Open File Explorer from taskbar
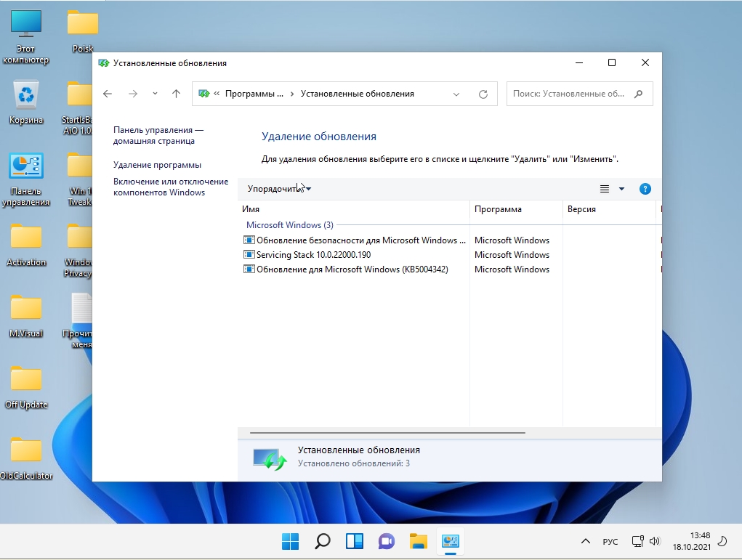 click(418, 541)
